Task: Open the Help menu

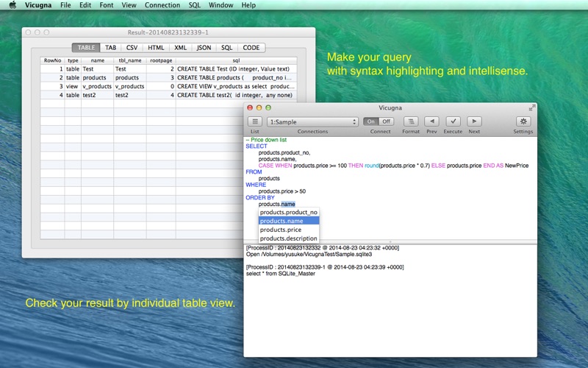Action: pos(248,5)
